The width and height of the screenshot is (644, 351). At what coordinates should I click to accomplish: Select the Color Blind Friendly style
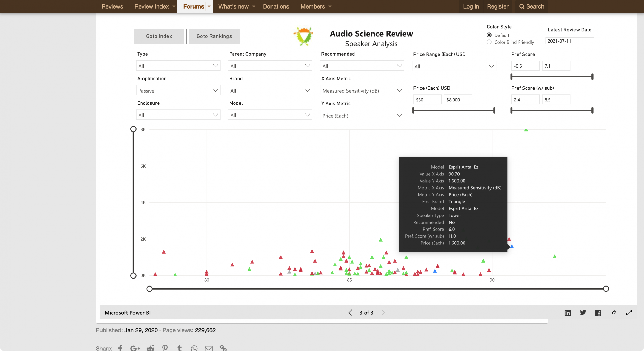tap(489, 42)
